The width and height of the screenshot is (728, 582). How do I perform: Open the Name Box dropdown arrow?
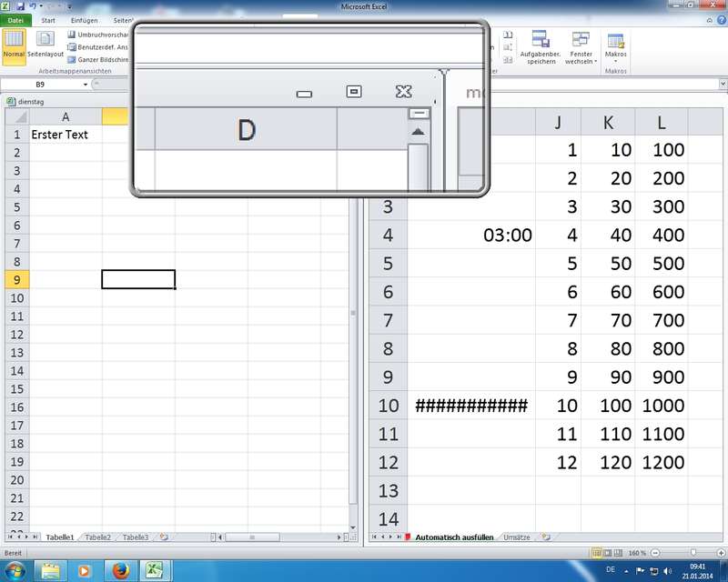tap(86, 85)
